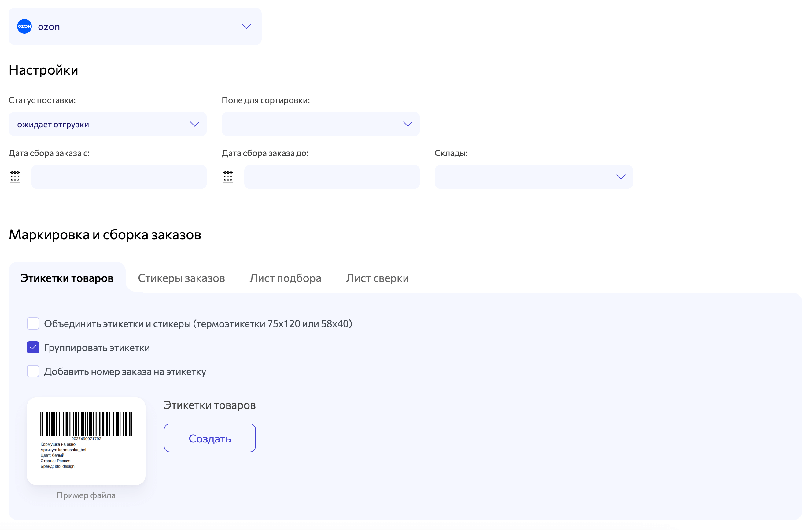Enable combining labels and stickers checkbox
Viewport: 812px width, 530px height.
(x=33, y=323)
